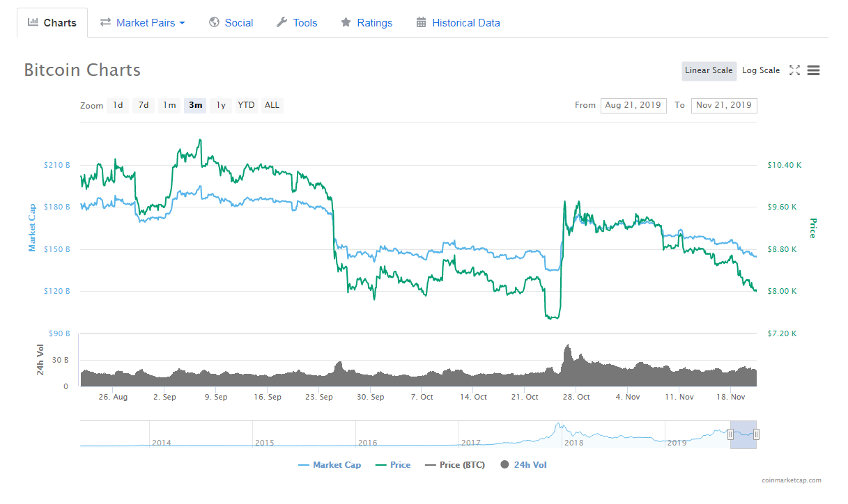Grab the left navigator range handle
The image size is (848, 504).
(x=730, y=434)
